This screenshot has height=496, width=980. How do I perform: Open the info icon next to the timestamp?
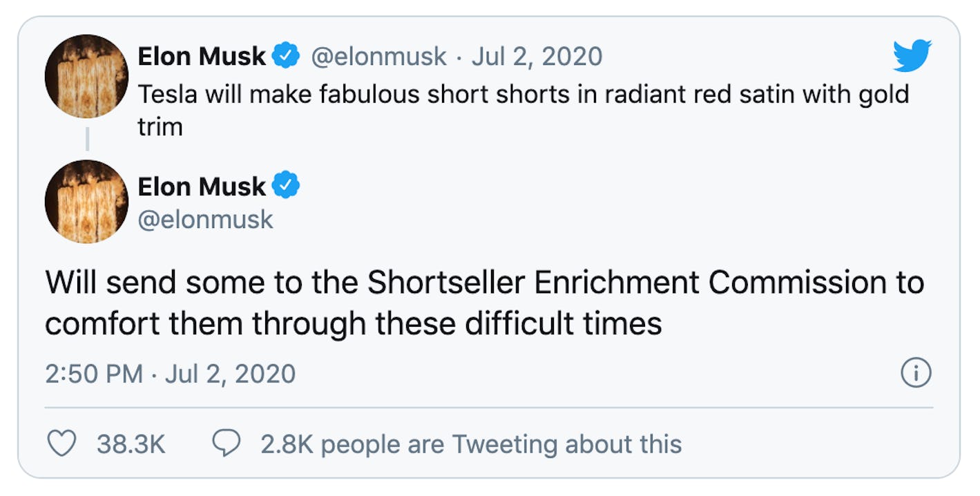coord(916,373)
